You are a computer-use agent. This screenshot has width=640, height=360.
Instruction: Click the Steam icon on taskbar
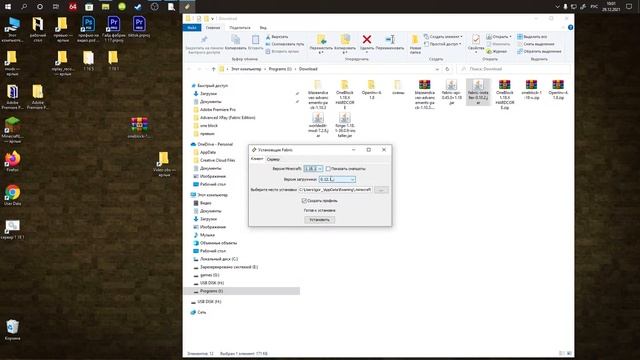138,7
